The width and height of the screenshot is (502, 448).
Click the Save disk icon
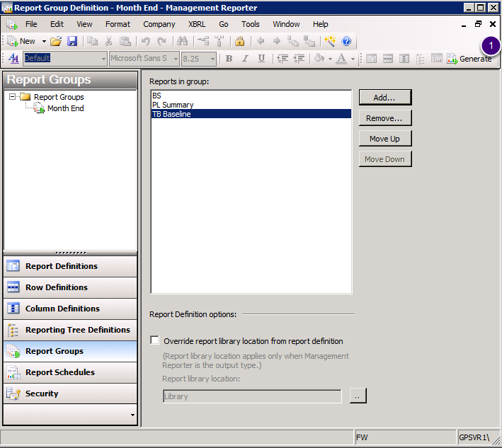[72, 41]
